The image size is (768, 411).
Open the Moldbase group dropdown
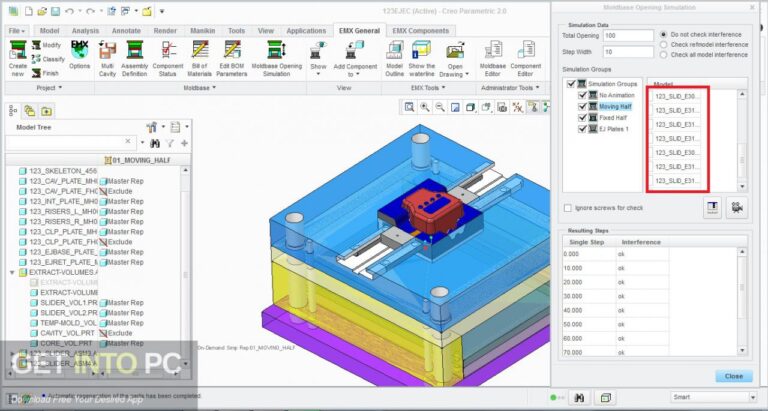(x=199, y=88)
